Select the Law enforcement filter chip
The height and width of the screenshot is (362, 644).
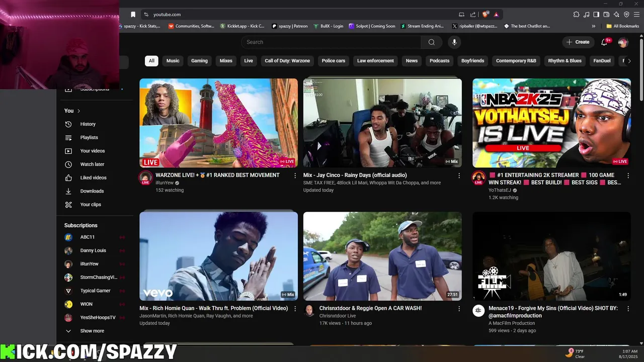(375, 61)
